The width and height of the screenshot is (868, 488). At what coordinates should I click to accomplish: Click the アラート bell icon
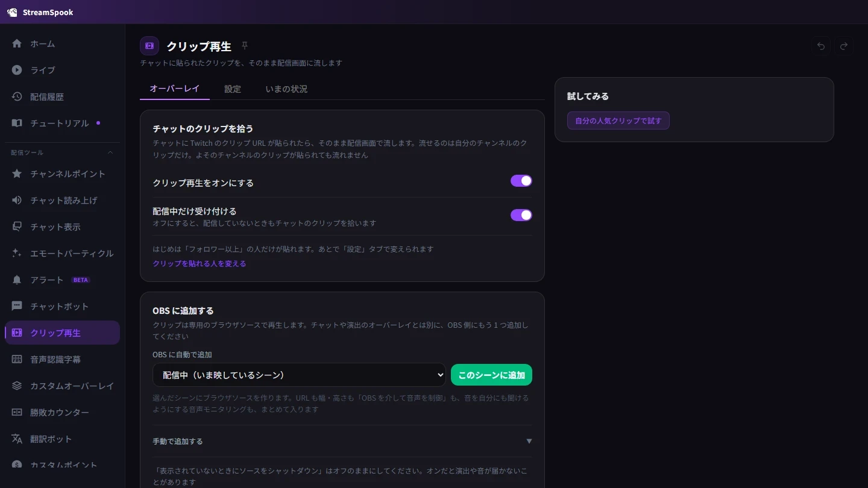coord(17,280)
